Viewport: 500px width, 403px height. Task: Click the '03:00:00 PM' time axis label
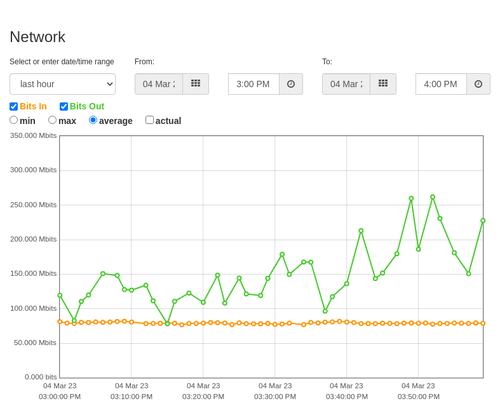pos(60,397)
